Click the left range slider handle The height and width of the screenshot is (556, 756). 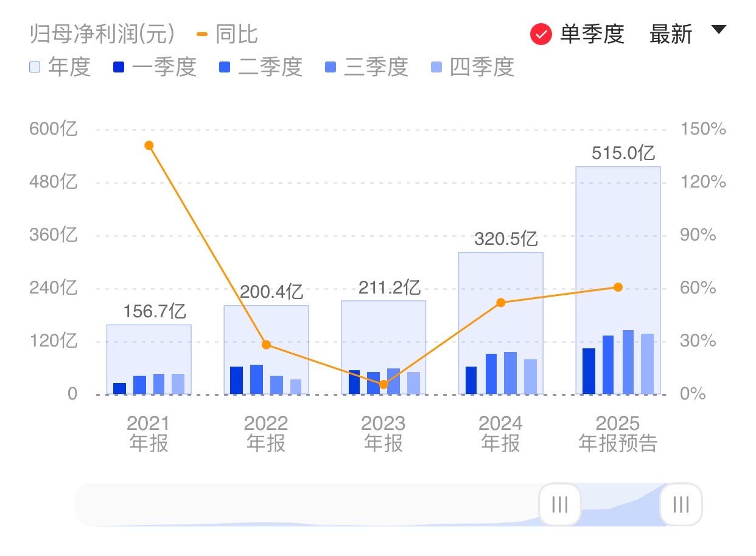[559, 504]
